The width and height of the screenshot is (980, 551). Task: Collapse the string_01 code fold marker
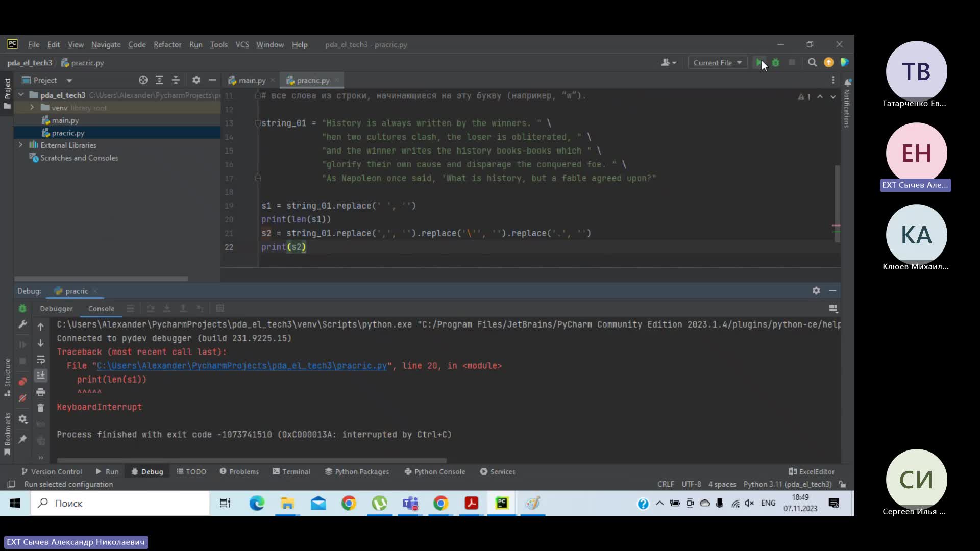258,123
